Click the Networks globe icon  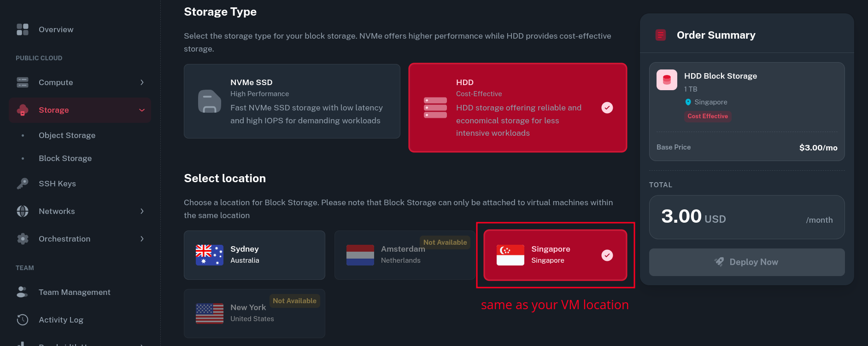click(23, 211)
